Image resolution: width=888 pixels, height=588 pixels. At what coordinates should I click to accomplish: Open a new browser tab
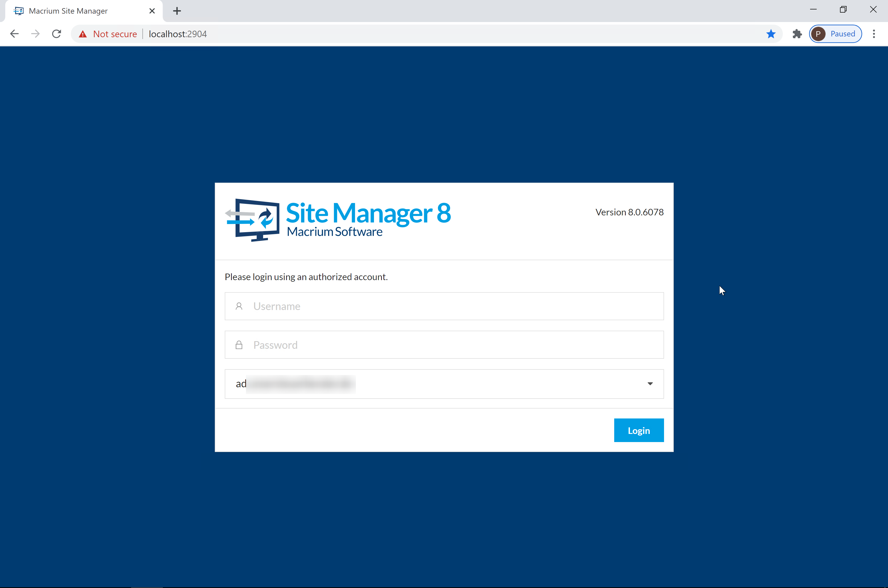click(x=177, y=11)
